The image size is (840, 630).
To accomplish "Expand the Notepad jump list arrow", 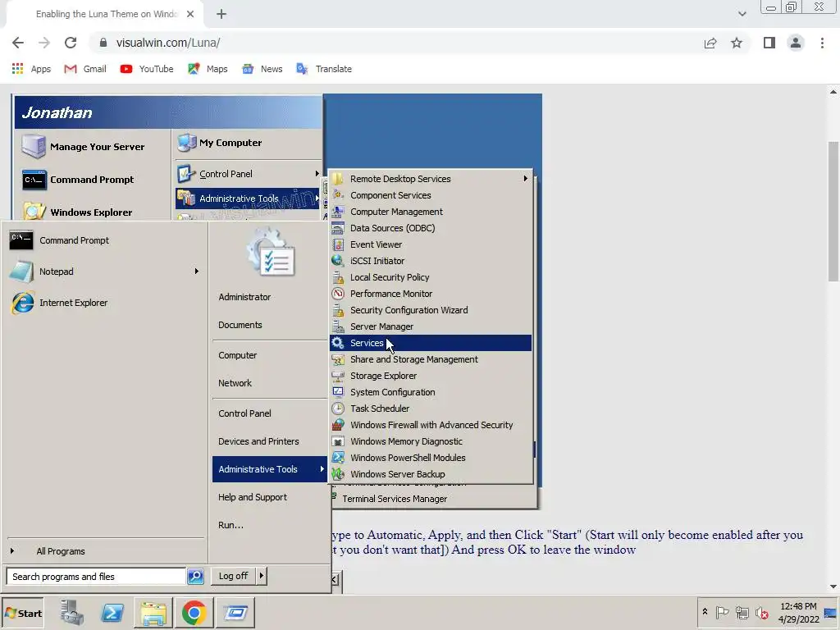I will 197,271.
